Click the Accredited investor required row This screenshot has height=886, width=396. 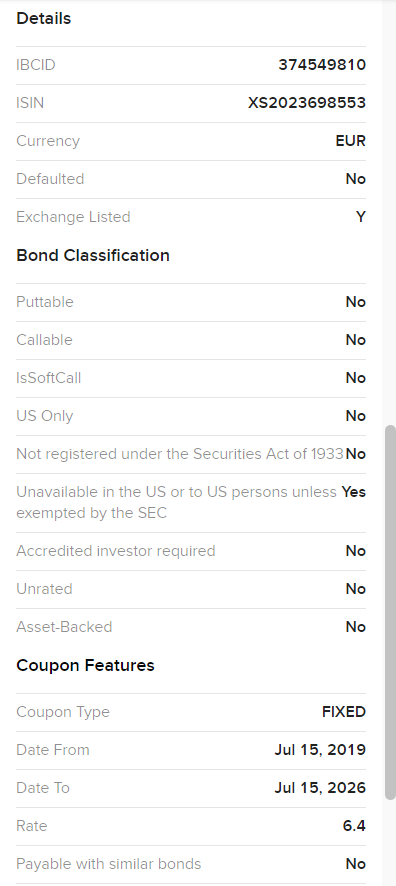point(191,551)
